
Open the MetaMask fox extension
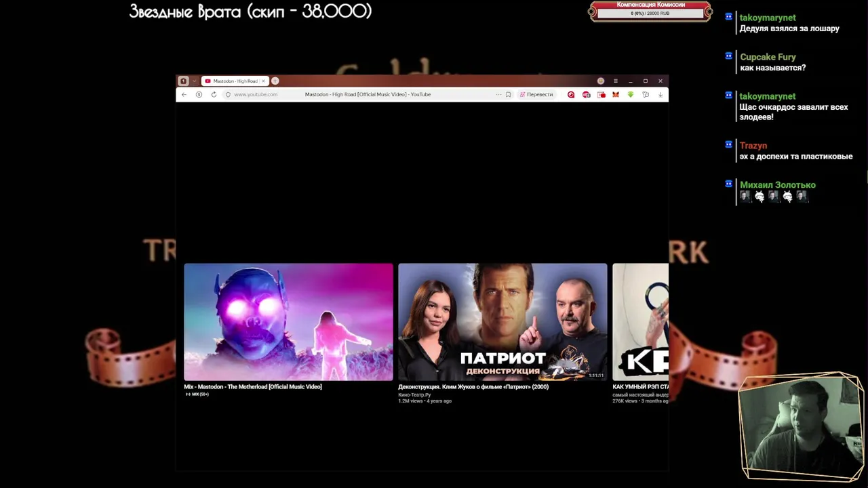(616, 94)
